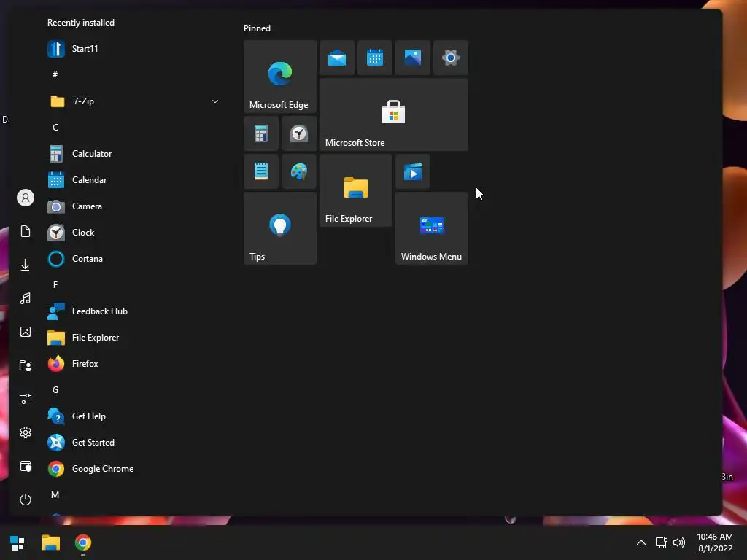Open Google Chrome from the taskbar
Viewport: 747px width, 560px height.
(83, 542)
